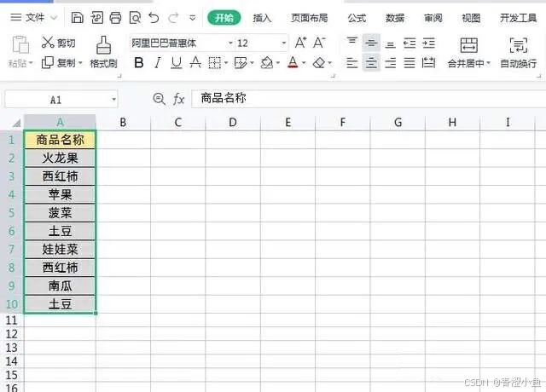This screenshot has width=546, height=392.
Task: Switch to the View (视图) tab
Action: tap(471, 18)
